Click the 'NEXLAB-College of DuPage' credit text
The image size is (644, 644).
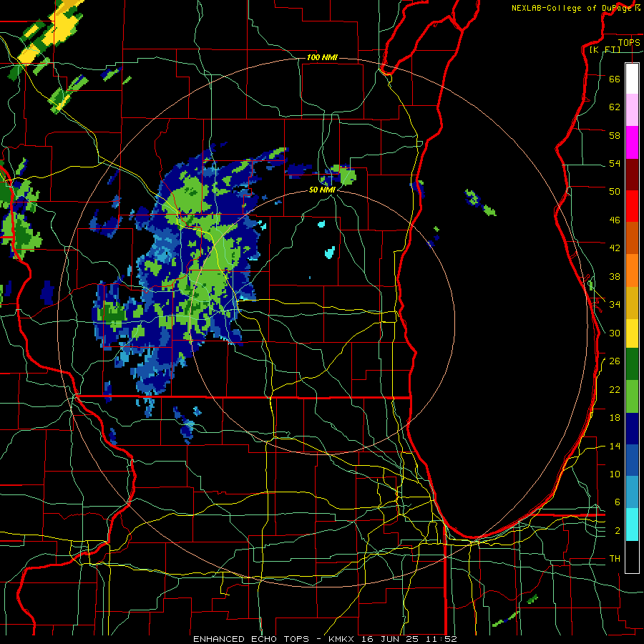tap(572, 8)
